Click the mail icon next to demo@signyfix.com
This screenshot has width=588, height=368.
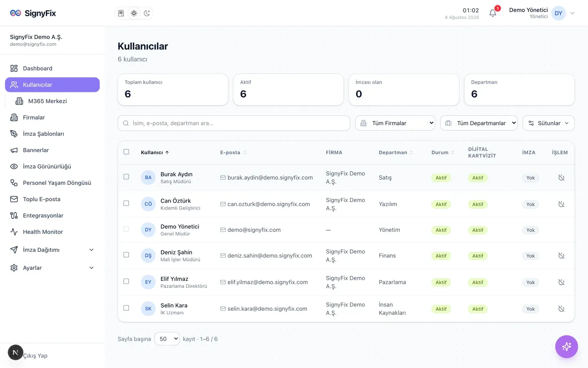tap(223, 230)
